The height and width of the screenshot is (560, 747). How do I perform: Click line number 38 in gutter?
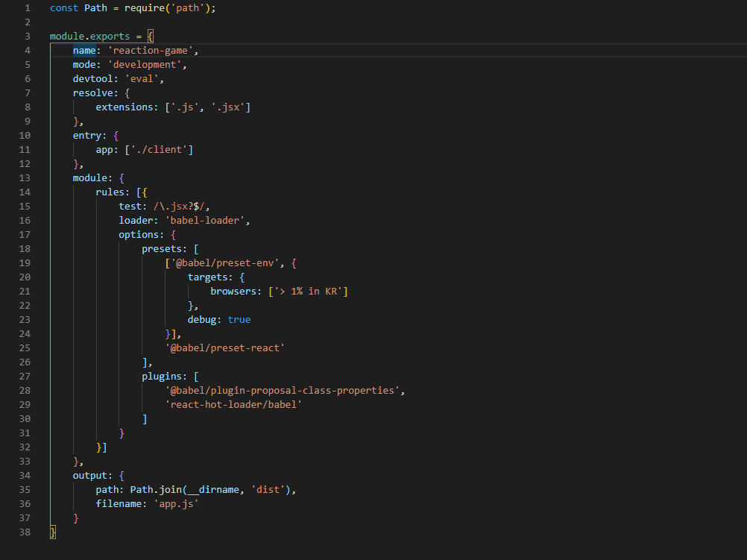(25, 532)
